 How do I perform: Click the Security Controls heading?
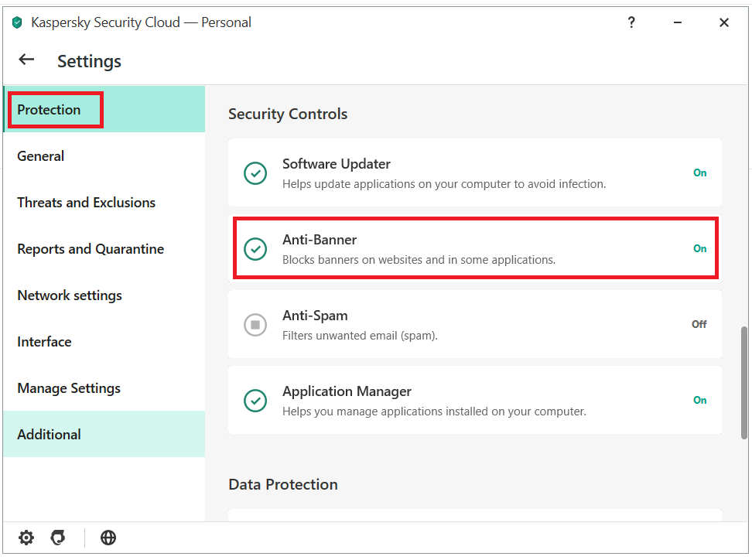[288, 114]
